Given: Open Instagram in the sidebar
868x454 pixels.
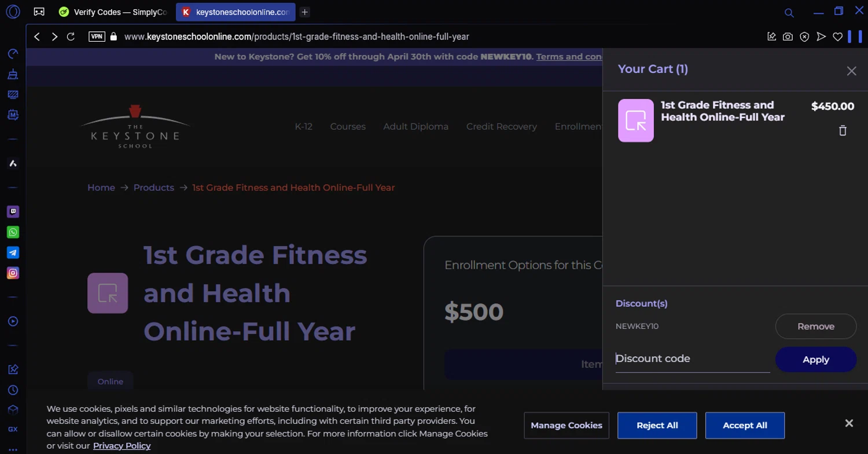Looking at the screenshot, I should [x=13, y=273].
